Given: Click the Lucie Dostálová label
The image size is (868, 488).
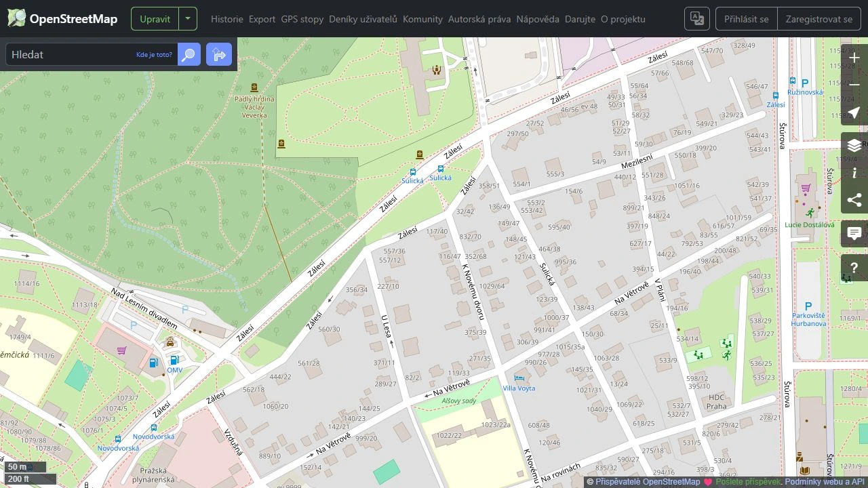Looking at the screenshot, I should [810, 224].
